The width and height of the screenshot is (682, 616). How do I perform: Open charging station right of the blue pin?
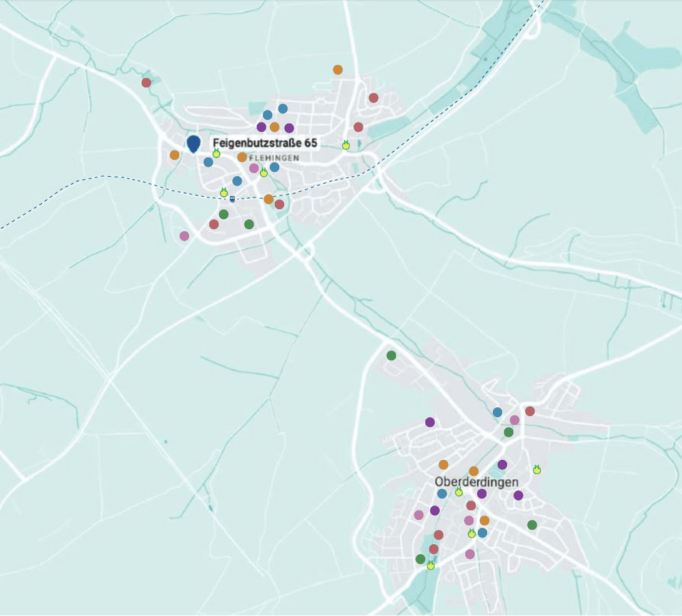pyautogui.click(x=217, y=154)
